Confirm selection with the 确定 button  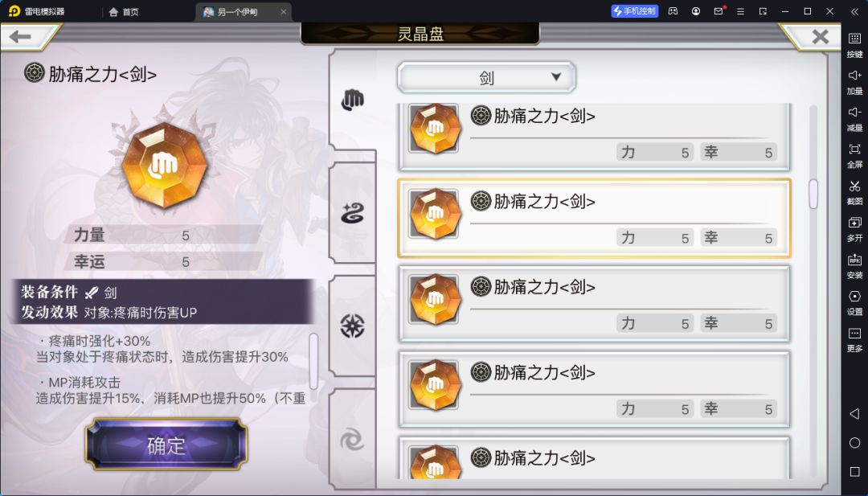coord(166,445)
